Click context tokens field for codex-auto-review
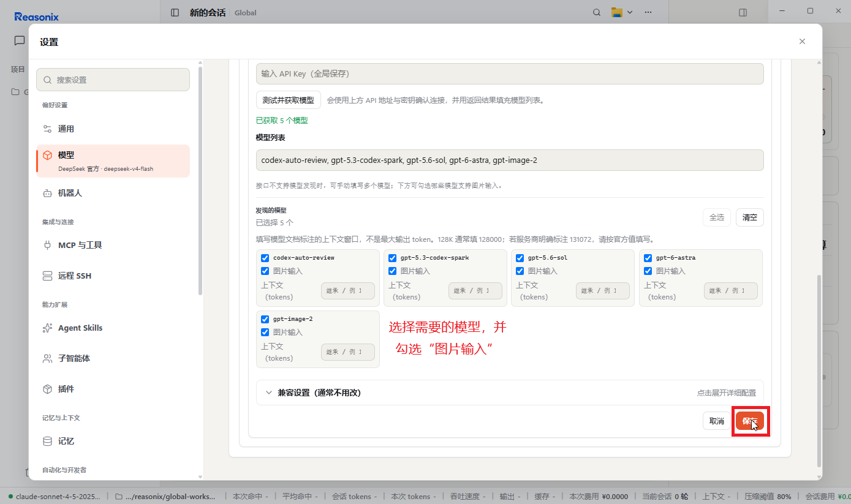 point(348,291)
